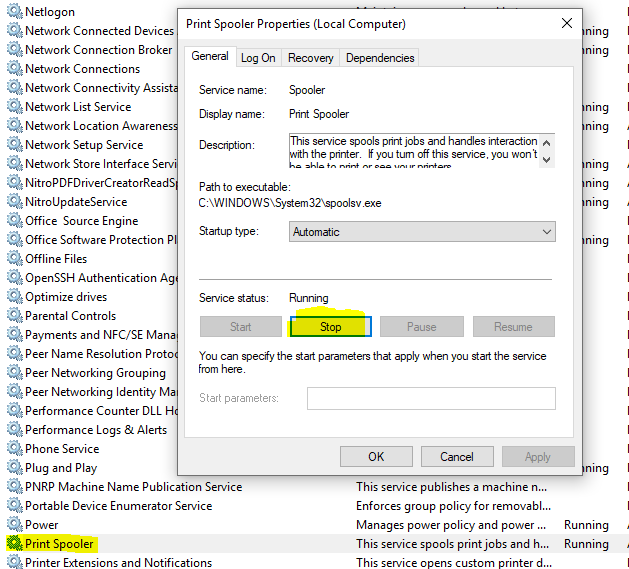Open the Startup type dropdown
Viewport: 629px width, 569px height.
tap(422, 232)
